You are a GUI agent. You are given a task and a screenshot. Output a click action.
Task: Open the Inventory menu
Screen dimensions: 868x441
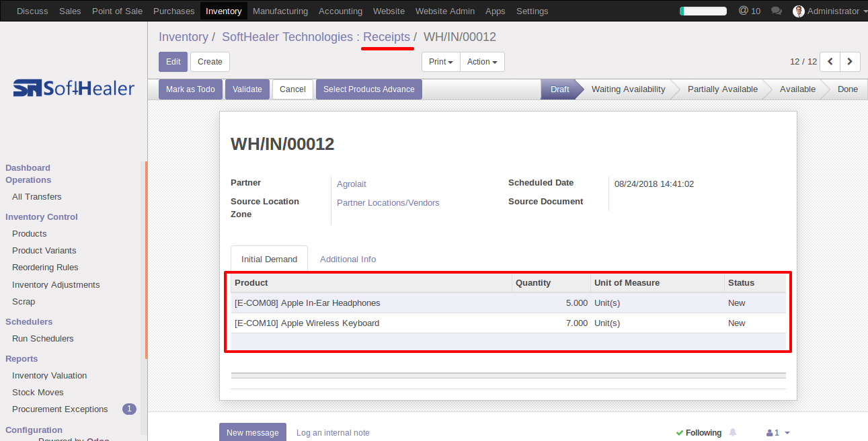(x=224, y=11)
